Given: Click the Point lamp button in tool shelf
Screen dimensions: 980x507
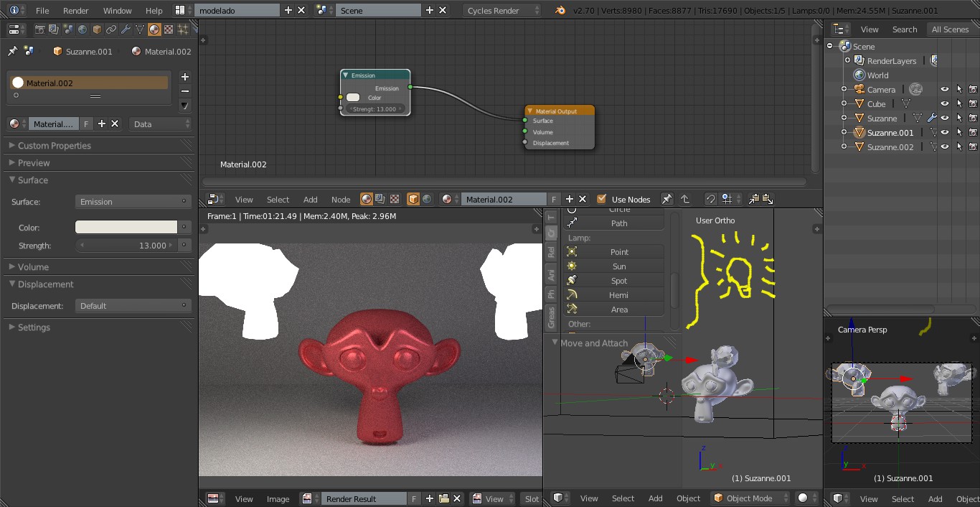Looking at the screenshot, I should click(x=614, y=252).
